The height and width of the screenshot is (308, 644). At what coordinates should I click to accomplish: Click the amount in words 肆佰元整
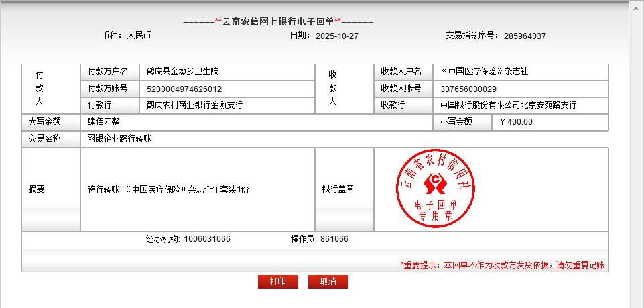pyautogui.click(x=104, y=122)
